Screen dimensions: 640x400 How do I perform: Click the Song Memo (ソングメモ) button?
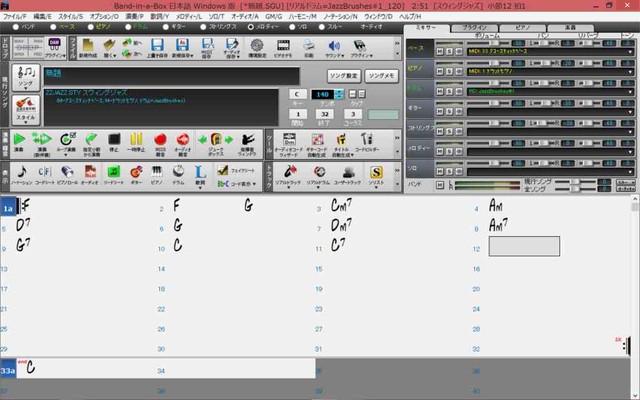(x=382, y=76)
